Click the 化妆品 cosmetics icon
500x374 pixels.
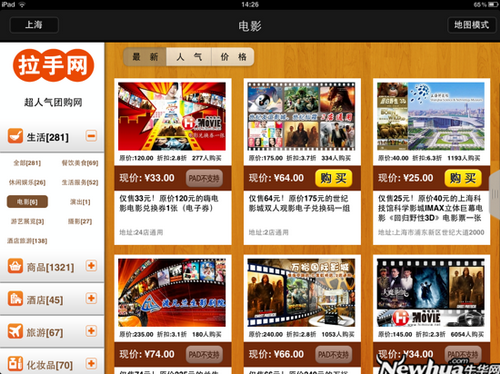click(15, 364)
